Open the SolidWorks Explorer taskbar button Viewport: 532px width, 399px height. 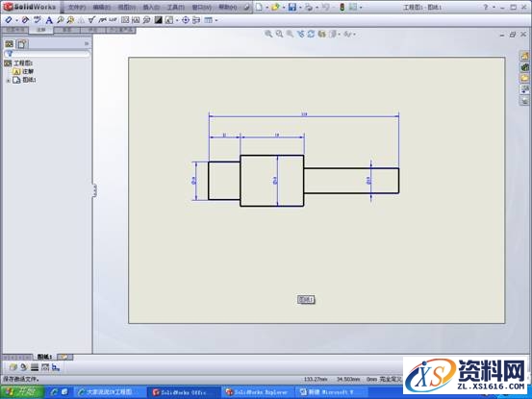(259, 392)
